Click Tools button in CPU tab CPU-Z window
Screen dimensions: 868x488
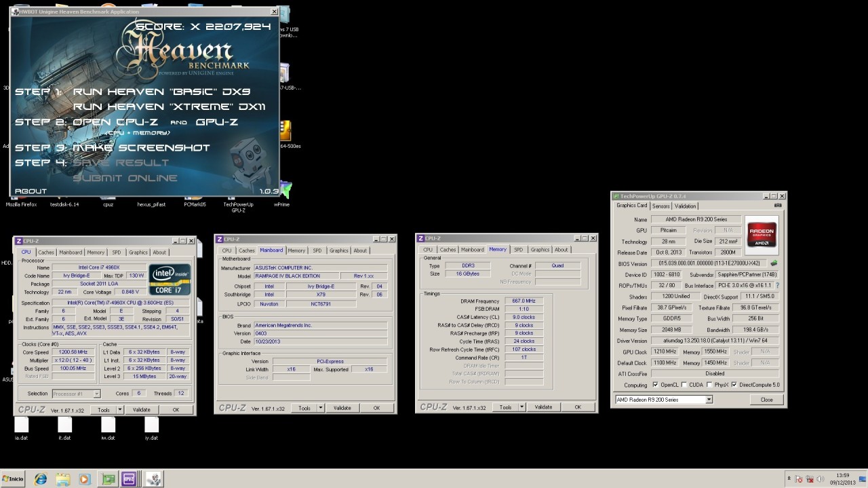pos(104,410)
